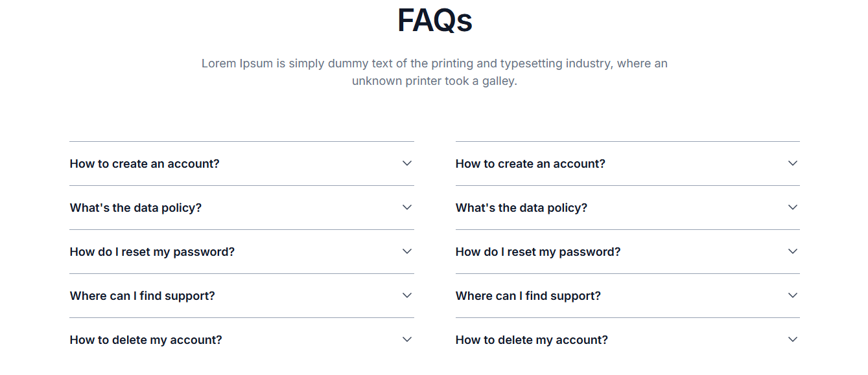This screenshot has width=868, height=375.
Task: Click chevron beside left column 'How to create an account?'
Action: tap(407, 163)
